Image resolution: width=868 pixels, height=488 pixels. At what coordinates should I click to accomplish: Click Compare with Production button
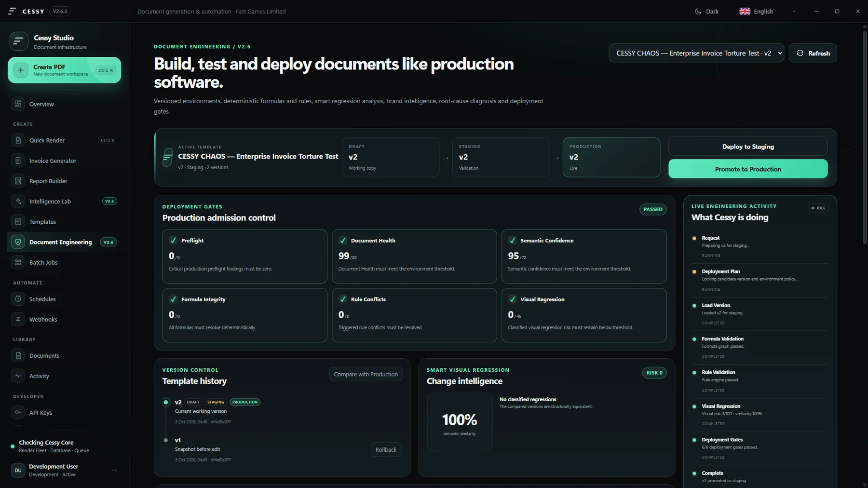366,374
